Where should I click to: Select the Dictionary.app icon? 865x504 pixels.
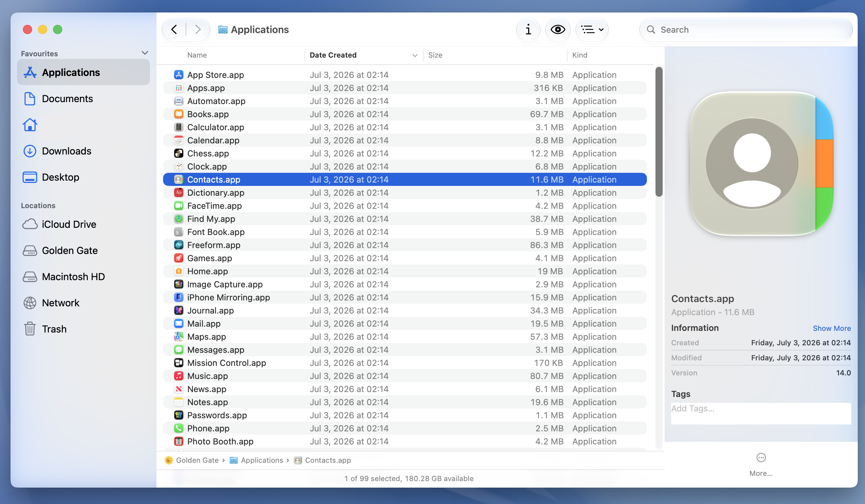(x=178, y=192)
